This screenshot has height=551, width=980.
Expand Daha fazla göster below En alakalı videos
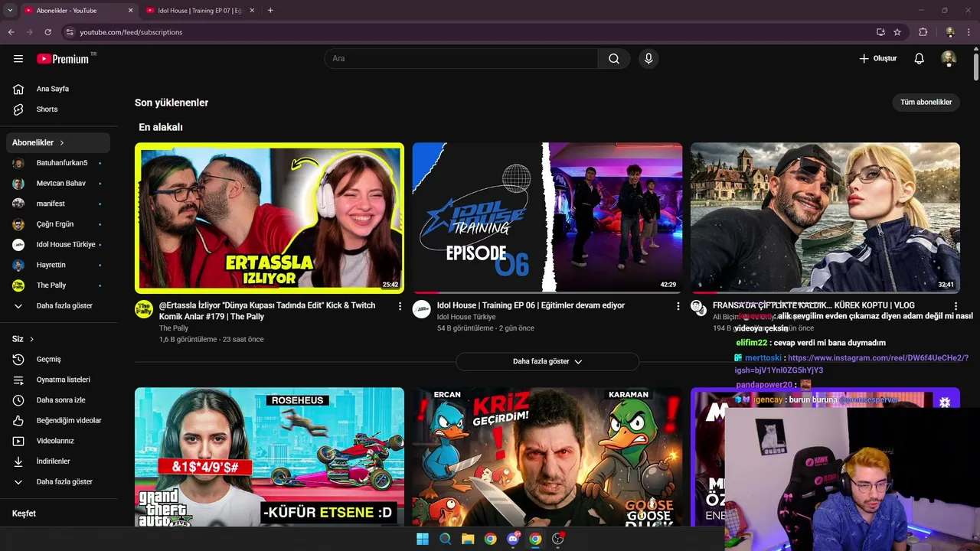click(x=547, y=361)
